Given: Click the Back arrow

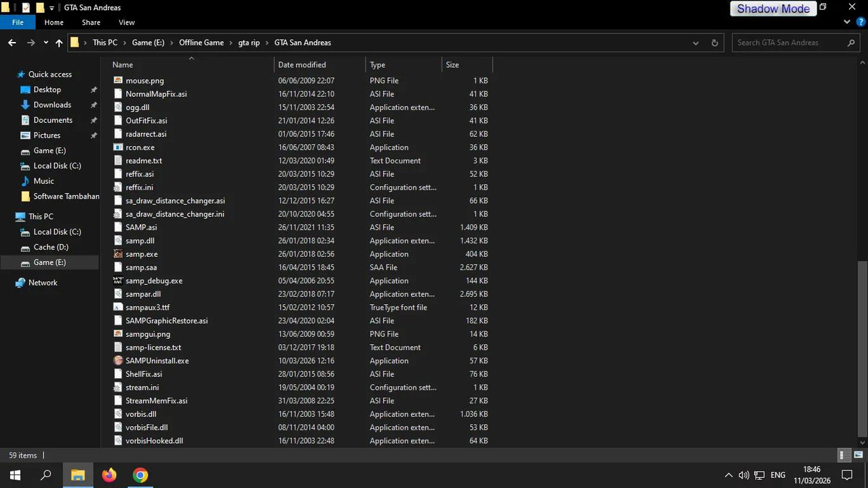Looking at the screenshot, I should click(12, 43).
